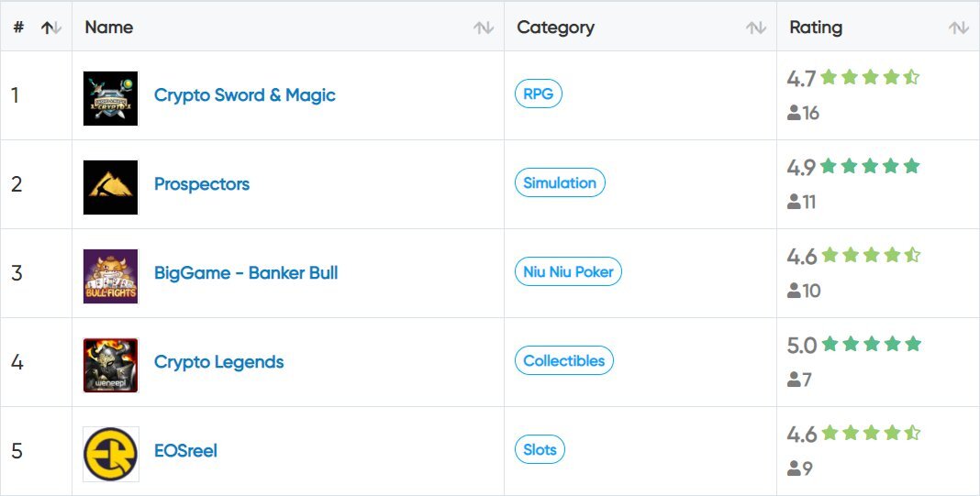The width and height of the screenshot is (980, 496).
Task: Open the Crypto Legends link
Action: (218, 362)
